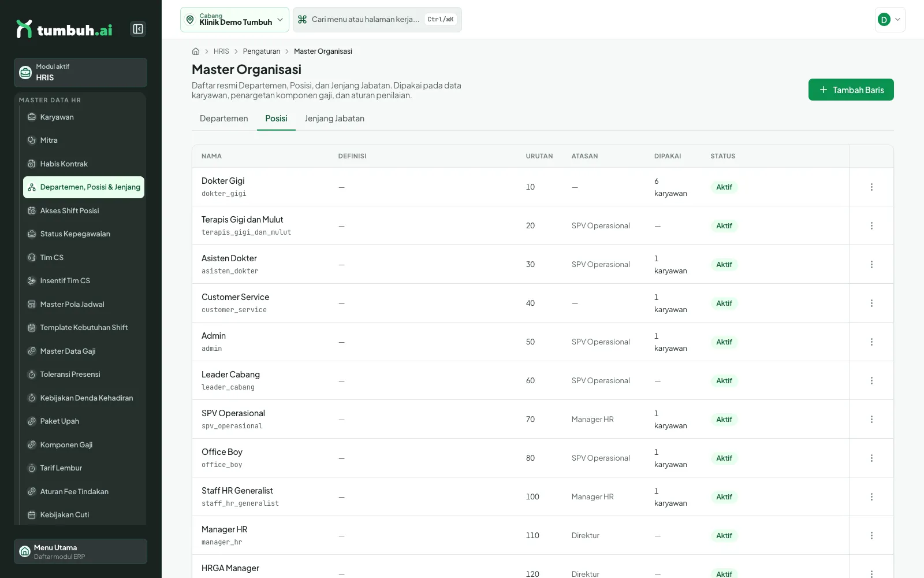This screenshot has height=578, width=924.
Task: Click Pengaturan breadcrumb link
Action: tap(262, 51)
